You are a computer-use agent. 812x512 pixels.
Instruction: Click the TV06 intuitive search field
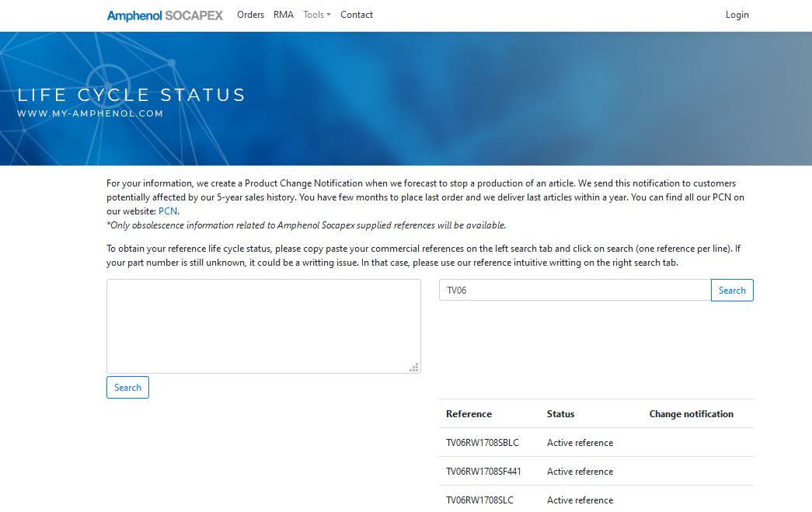click(x=575, y=290)
